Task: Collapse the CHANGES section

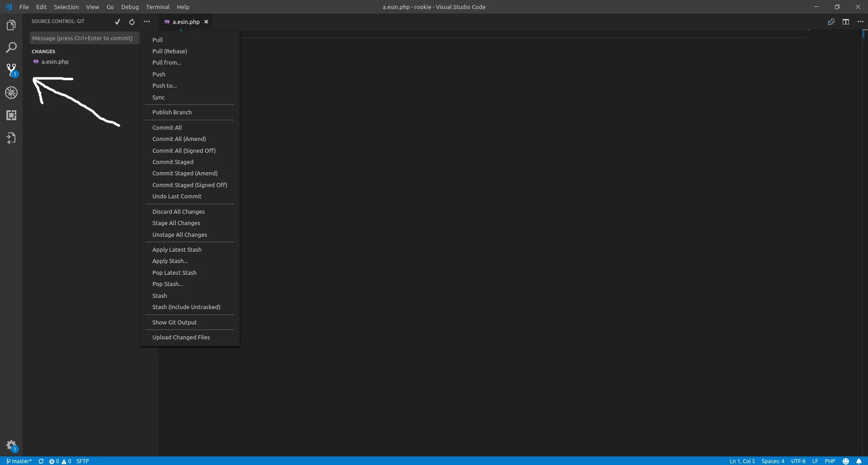Action: [x=43, y=51]
